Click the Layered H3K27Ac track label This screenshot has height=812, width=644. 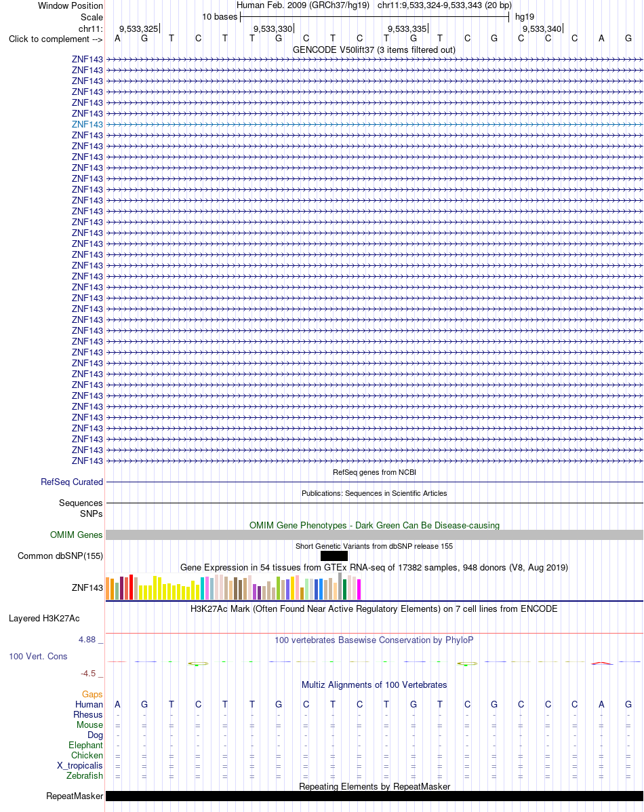tap(44, 618)
